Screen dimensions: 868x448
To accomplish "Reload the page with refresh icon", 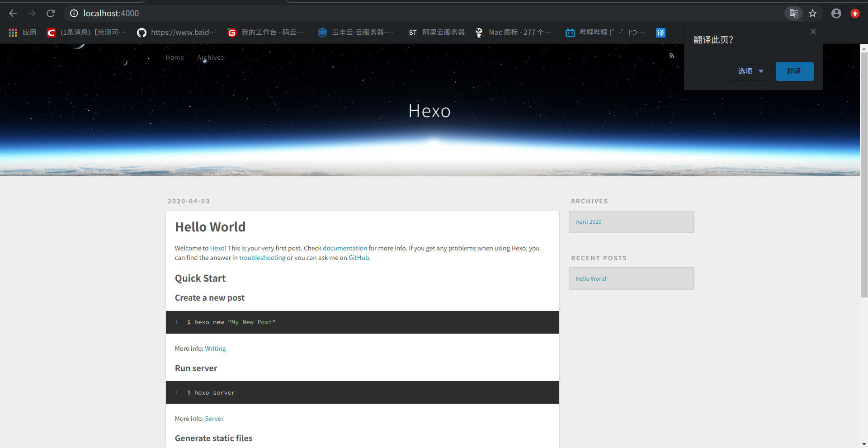I will pyautogui.click(x=51, y=13).
